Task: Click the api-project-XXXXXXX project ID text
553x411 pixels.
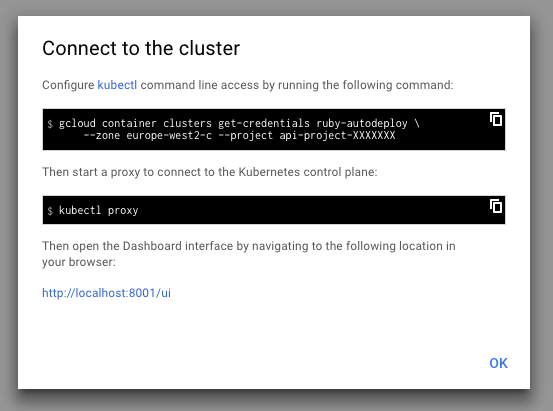Action: click(x=337, y=135)
